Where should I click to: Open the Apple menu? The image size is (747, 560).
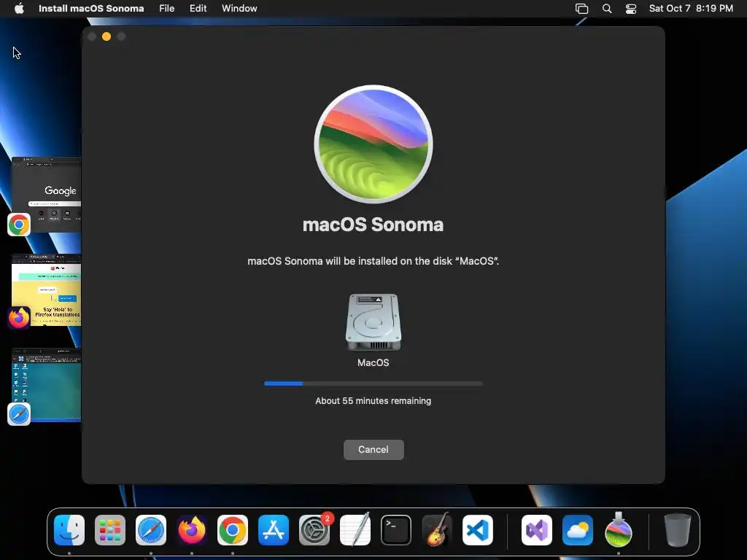(19, 8)
